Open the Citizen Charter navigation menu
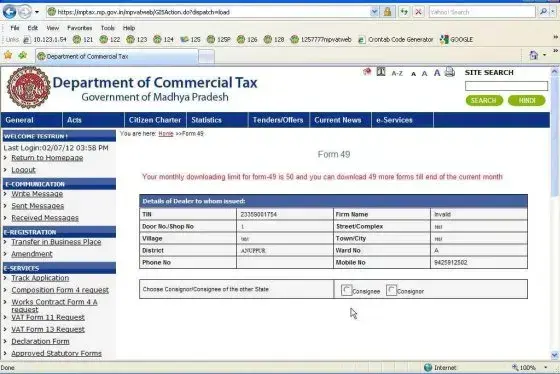 155,120
